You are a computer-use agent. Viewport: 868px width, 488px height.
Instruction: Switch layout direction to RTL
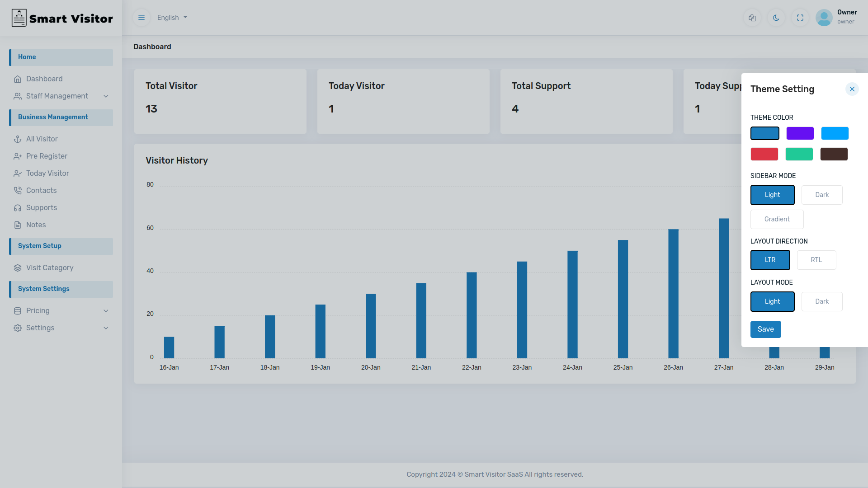816,260
